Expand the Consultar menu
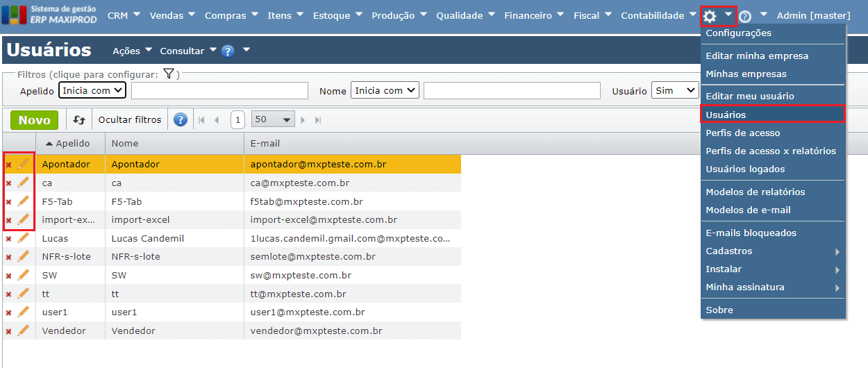Image resolution: width=868 pixels, height=368 pixels. click(188, 51)
